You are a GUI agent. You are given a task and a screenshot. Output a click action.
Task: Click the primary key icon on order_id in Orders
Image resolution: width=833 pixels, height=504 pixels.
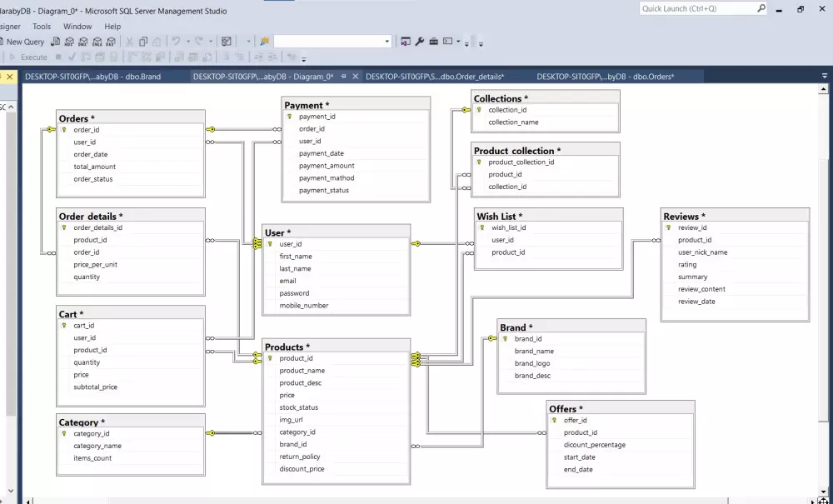click(x=62, y=129)
